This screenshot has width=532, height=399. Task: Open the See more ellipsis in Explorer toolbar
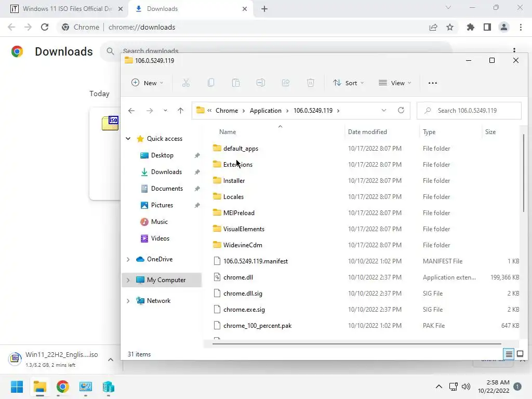tap(433, 83)
